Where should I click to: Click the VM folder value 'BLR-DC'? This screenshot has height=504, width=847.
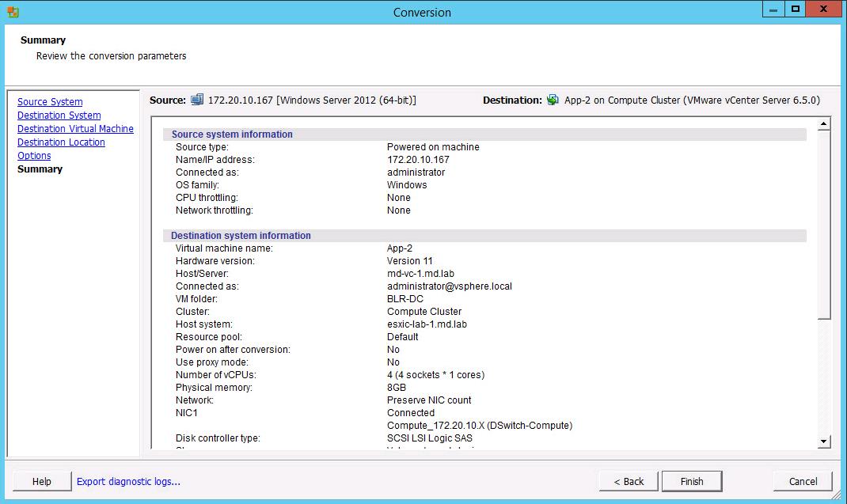click(x=405, y=299)
